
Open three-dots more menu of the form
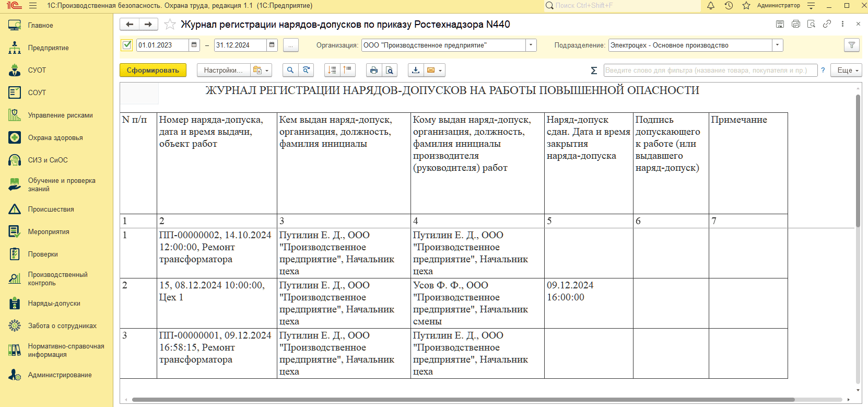pos(842,24)
